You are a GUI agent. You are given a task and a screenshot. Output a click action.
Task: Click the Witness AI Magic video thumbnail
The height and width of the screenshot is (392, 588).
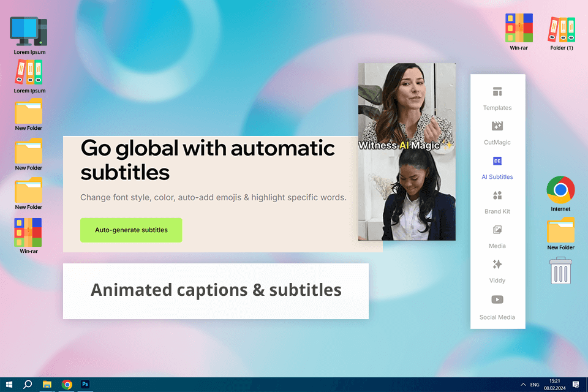click(407, 151)
